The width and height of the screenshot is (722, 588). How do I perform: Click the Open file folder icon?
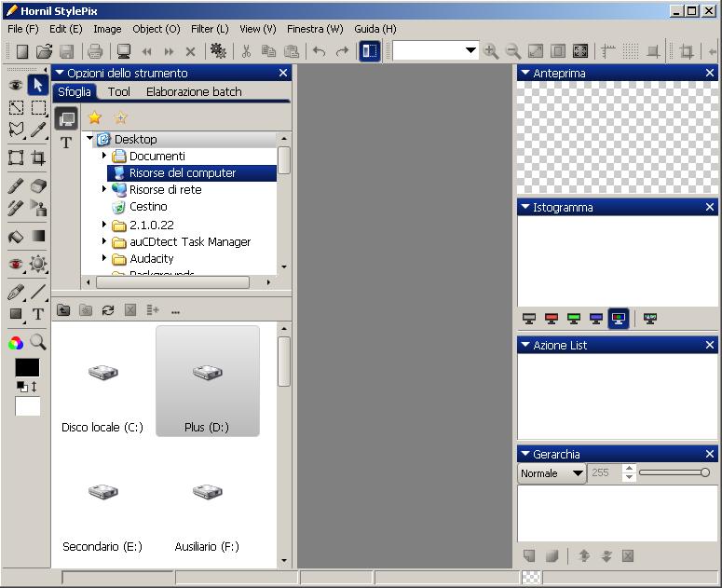click(44, 52)
